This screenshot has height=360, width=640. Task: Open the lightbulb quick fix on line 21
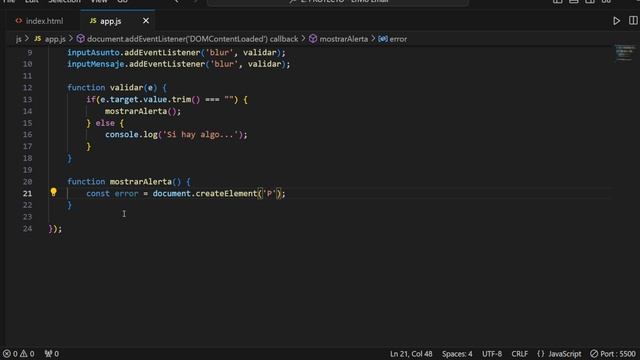(x=53, y=192)
